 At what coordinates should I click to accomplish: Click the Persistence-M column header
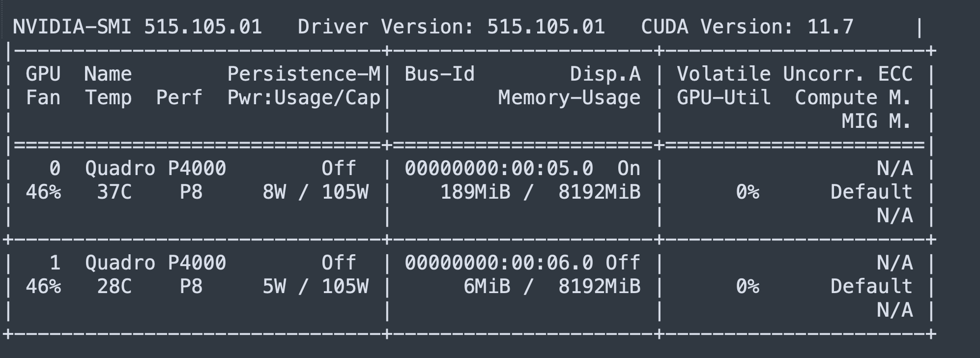coord(304,74)
